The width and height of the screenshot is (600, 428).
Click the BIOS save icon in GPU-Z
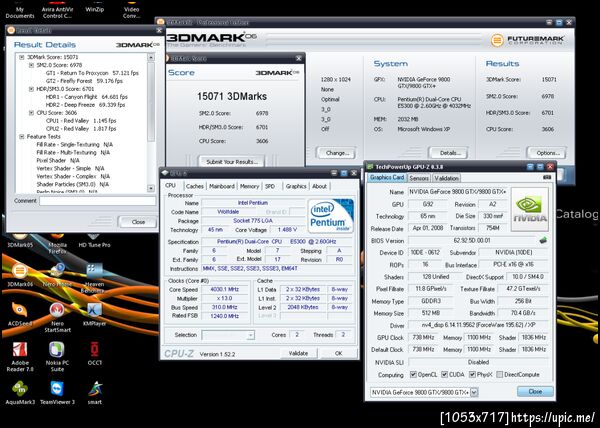coord(543,240)
